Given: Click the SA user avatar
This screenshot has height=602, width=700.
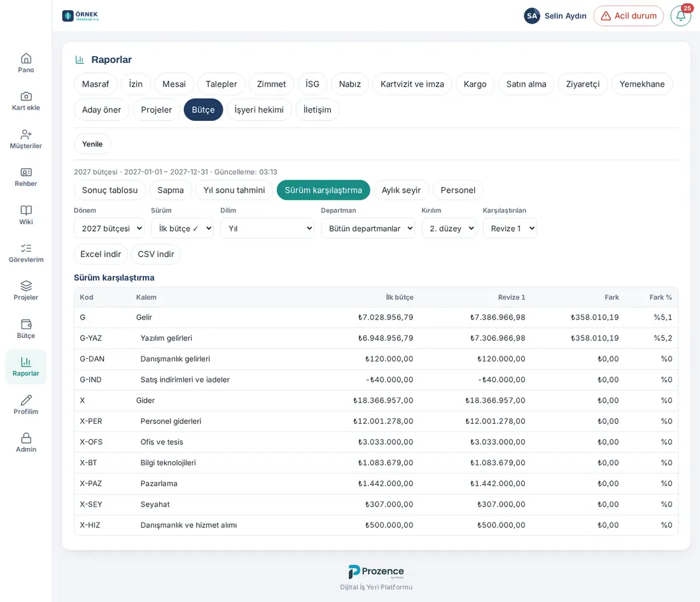Looking at the screenshot, I should tap(532, 16).
